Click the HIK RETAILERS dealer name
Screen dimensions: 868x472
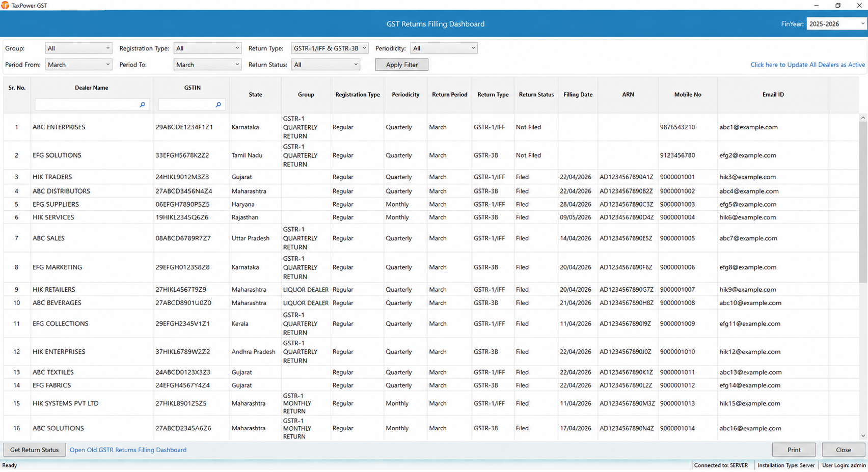tap(54, 290)
